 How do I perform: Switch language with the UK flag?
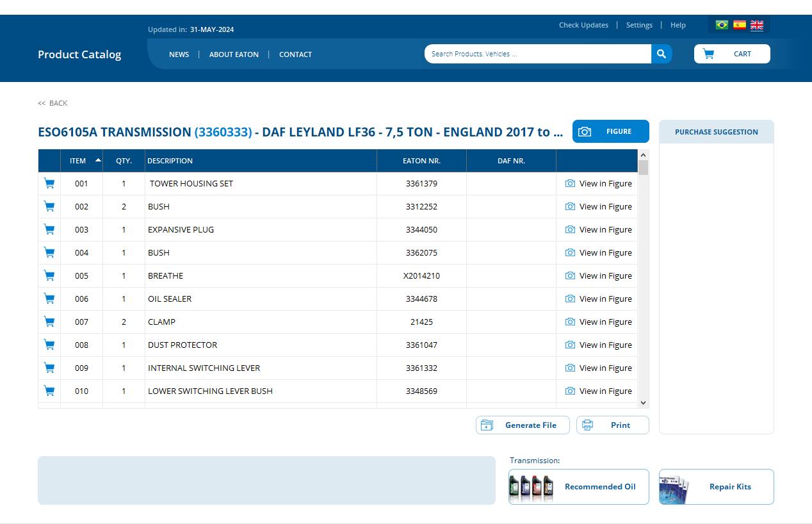point(757,25)
